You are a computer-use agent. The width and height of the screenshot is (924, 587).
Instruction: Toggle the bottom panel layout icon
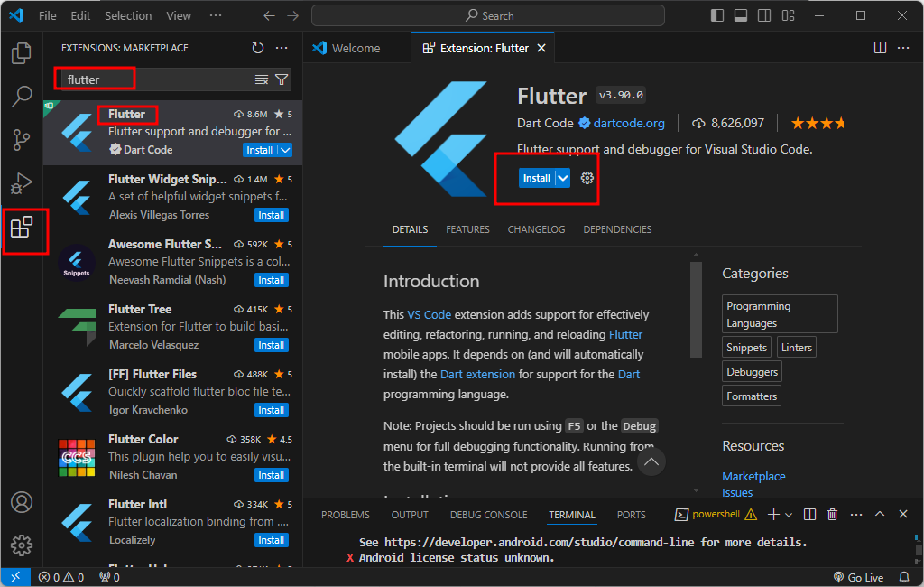tap(741, 16)
